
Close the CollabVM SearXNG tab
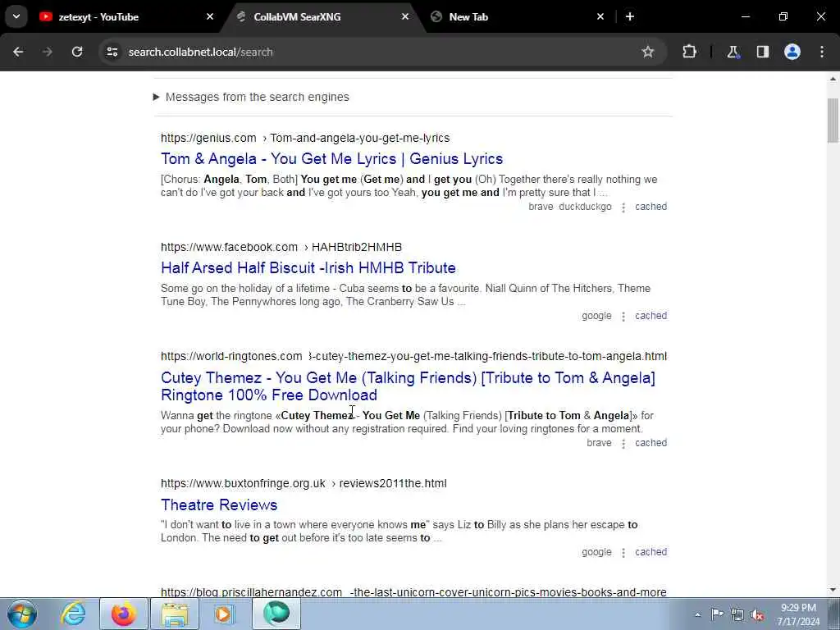click(405, 16)
